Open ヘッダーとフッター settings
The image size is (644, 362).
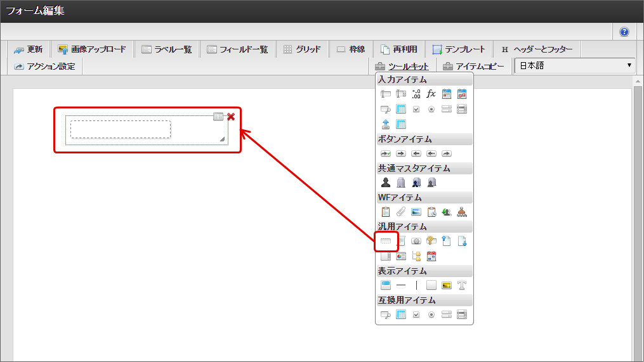click(537, 49)
